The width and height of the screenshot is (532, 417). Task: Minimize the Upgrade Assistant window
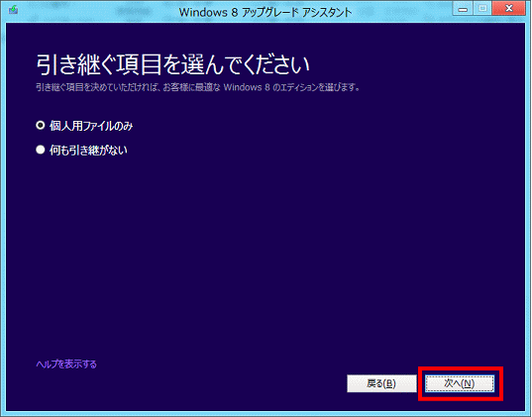(463, 9)
